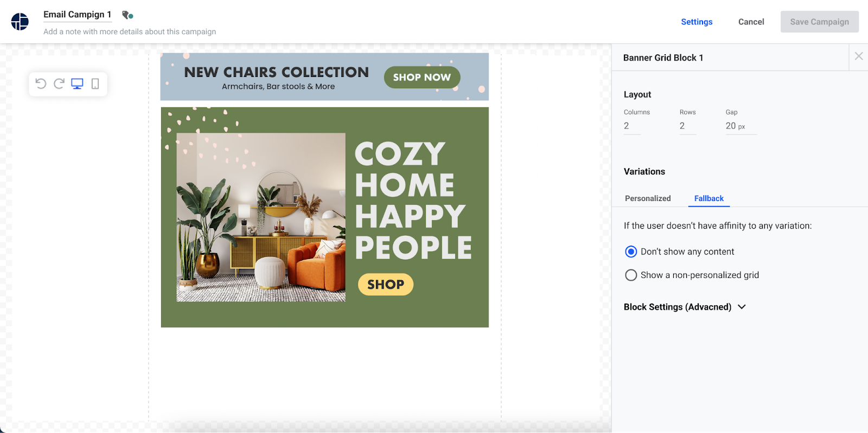Edit the Gap pixel value field
The height and width of the screenshot is (433, 868).
coord(741,126)
